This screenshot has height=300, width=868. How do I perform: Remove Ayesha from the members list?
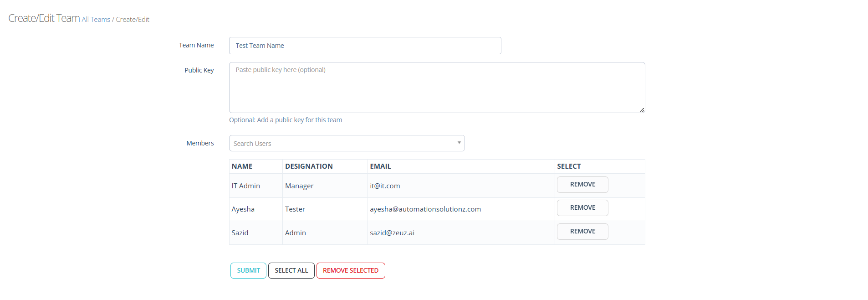point(582,208)
